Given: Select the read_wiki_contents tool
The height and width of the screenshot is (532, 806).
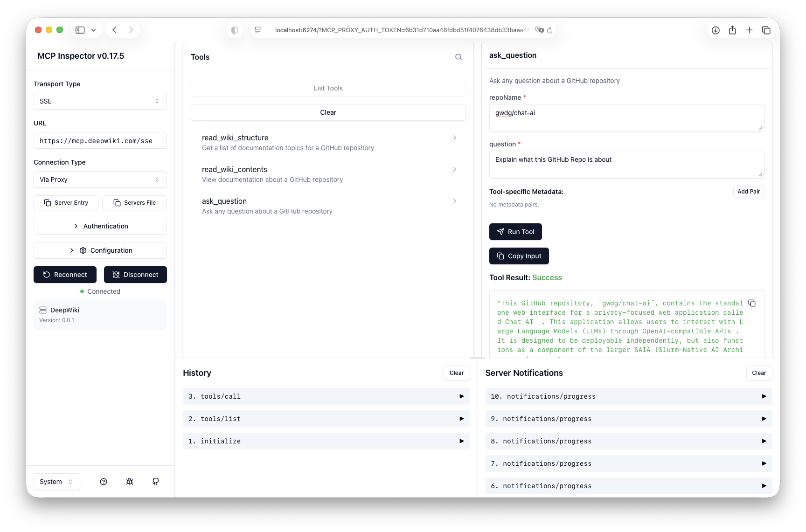Looking at the screenshot, I should (328, 174).
